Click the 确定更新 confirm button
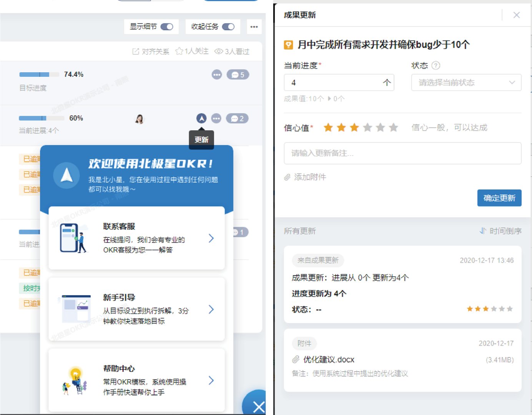The width and height of the screenshot is (532, 415). pos(499,198)
